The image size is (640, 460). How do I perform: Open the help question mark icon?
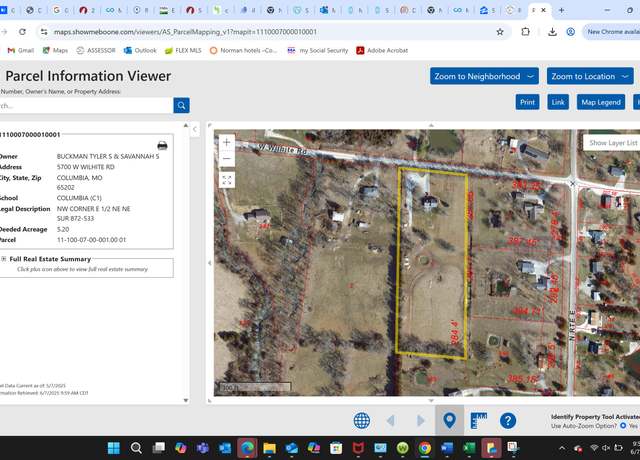[508, 420]
